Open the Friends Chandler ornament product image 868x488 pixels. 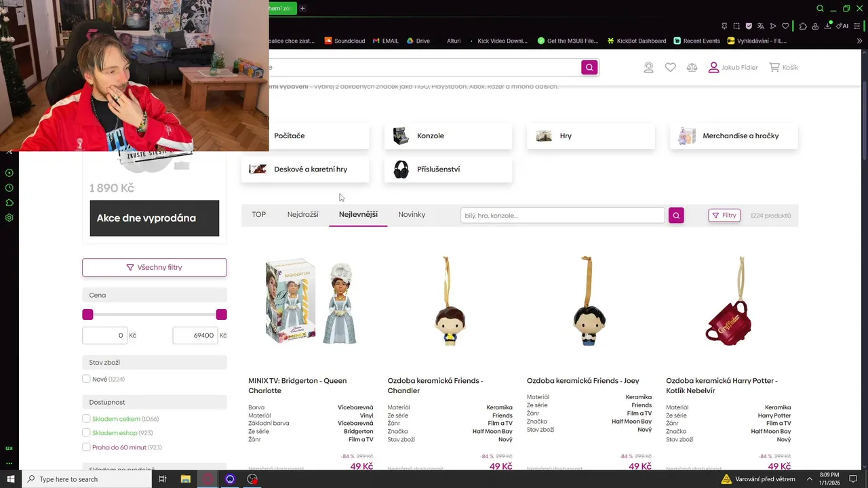coord(450,302)
